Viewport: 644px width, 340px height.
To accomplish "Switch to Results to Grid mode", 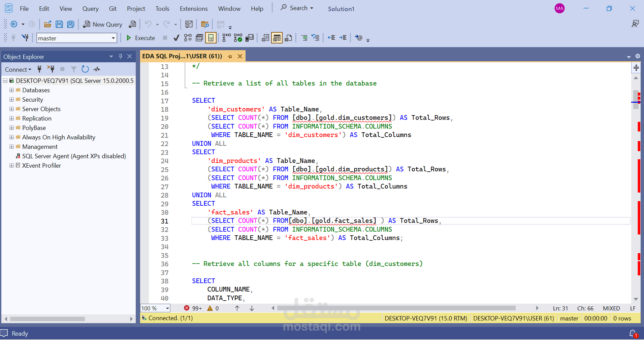I will (x=277, y=38).
